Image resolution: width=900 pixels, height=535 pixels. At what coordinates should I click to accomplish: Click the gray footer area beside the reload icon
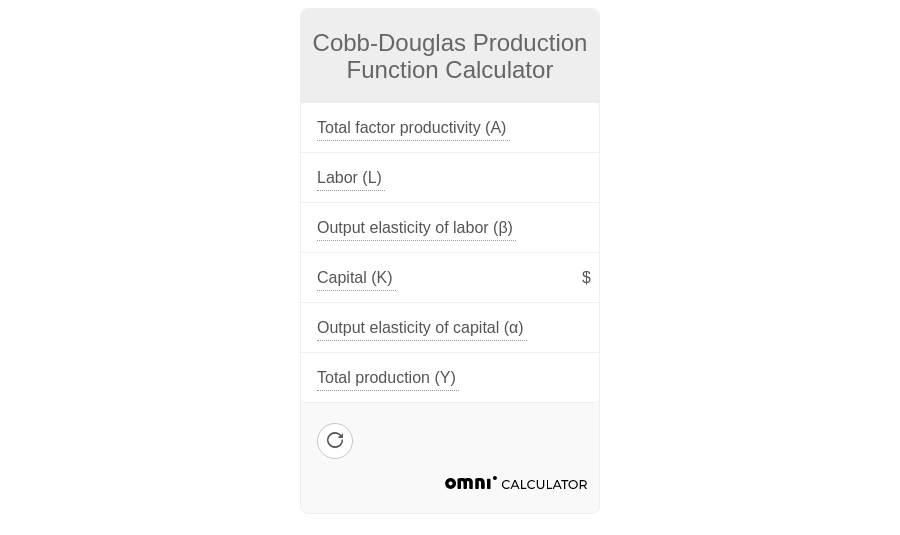(x=470, y=441)
